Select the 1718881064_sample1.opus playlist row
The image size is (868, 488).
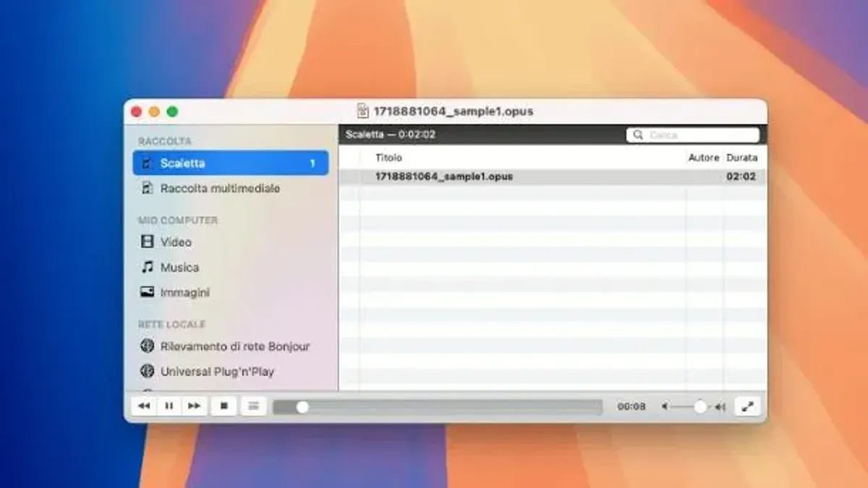click(x=553, y=176)
